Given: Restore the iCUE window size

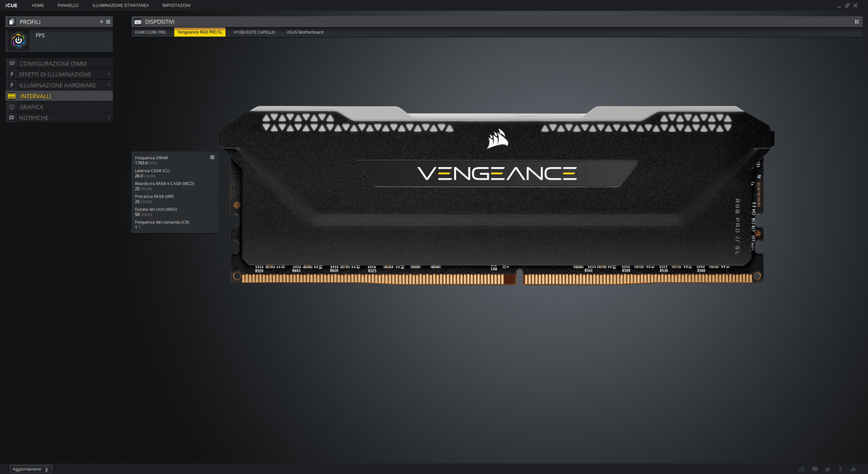Looking at the screenshot, I should coord(848,5).
